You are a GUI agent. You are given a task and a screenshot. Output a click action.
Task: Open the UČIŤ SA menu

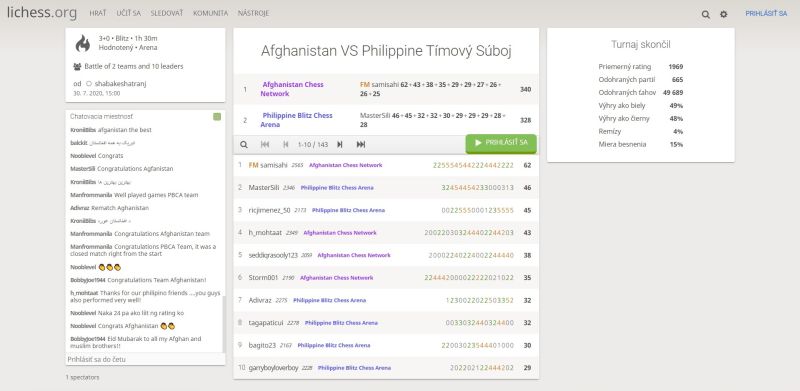click(x=128, y=13)
